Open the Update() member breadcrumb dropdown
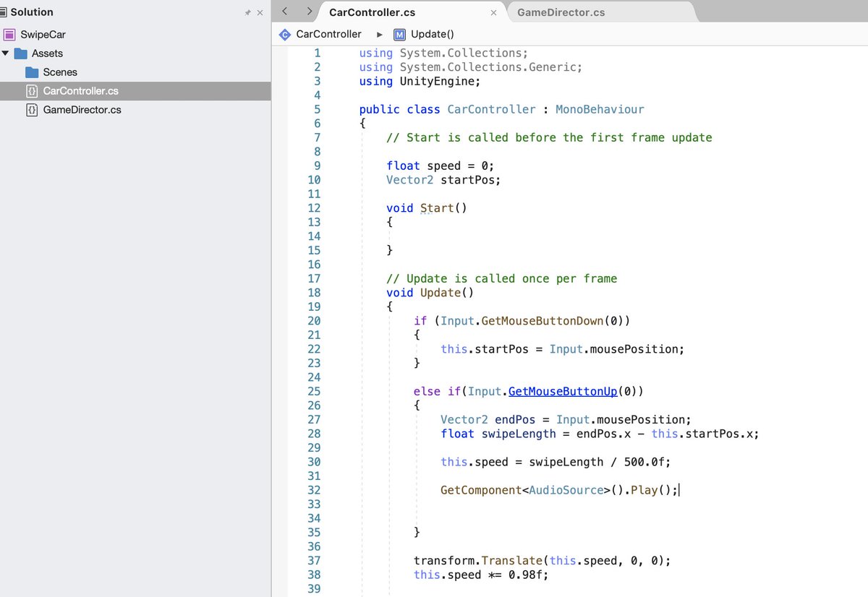Image resolution: width=868 pixels, height=597 pixels. pos(433,34)
